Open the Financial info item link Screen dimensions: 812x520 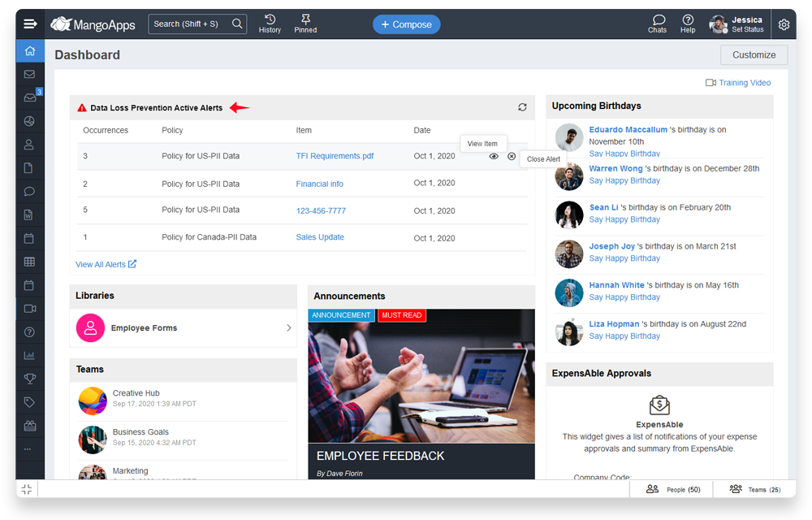(x=319, y=184)
